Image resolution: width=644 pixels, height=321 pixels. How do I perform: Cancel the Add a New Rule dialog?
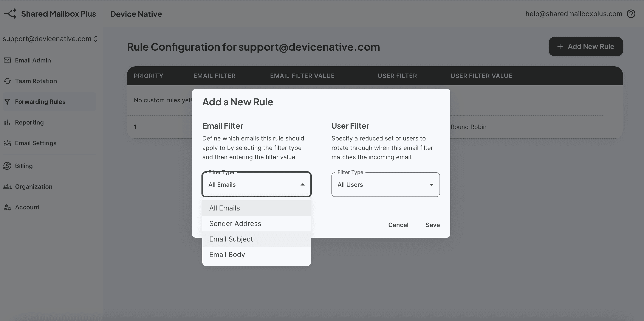point(398,225)
